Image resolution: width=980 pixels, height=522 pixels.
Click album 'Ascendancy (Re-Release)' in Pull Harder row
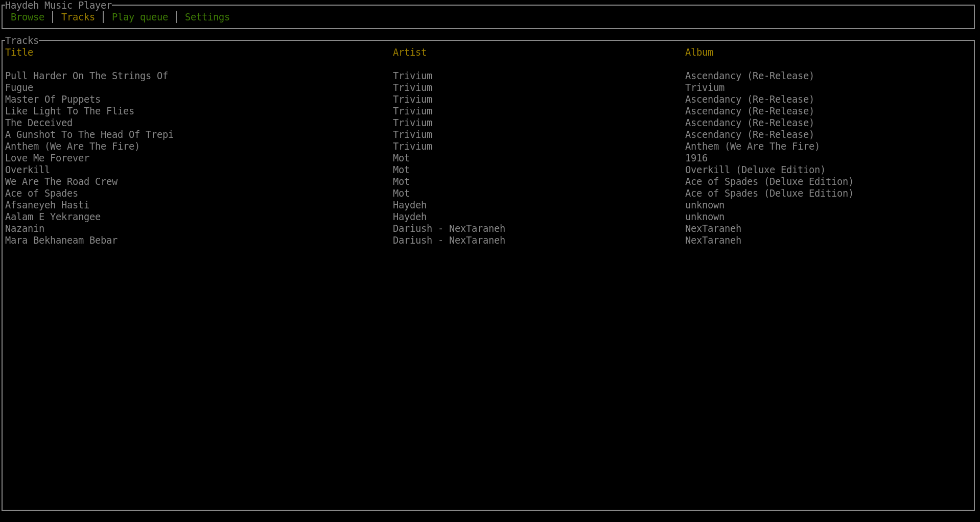(x=750, y=76)
